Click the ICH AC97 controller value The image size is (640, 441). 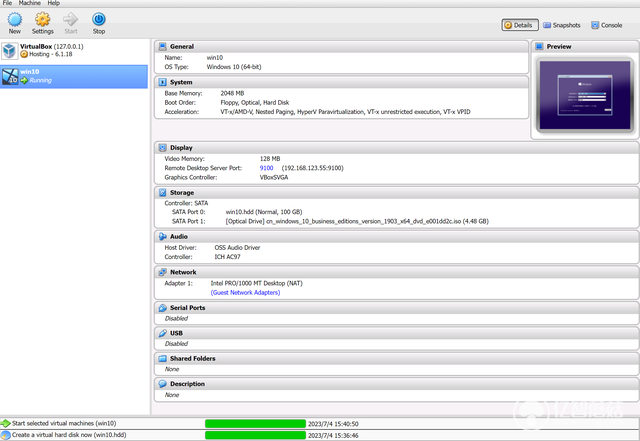(227, 257)
